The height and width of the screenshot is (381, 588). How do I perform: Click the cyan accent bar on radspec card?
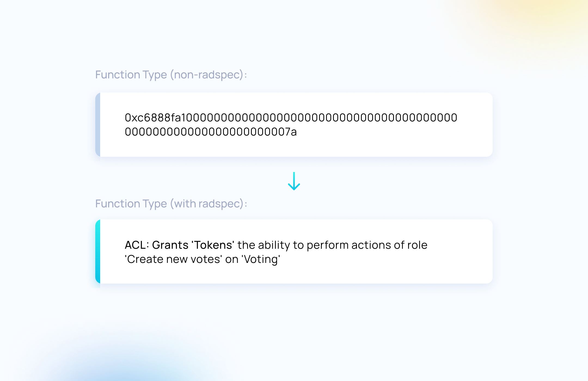pos(98,251)
